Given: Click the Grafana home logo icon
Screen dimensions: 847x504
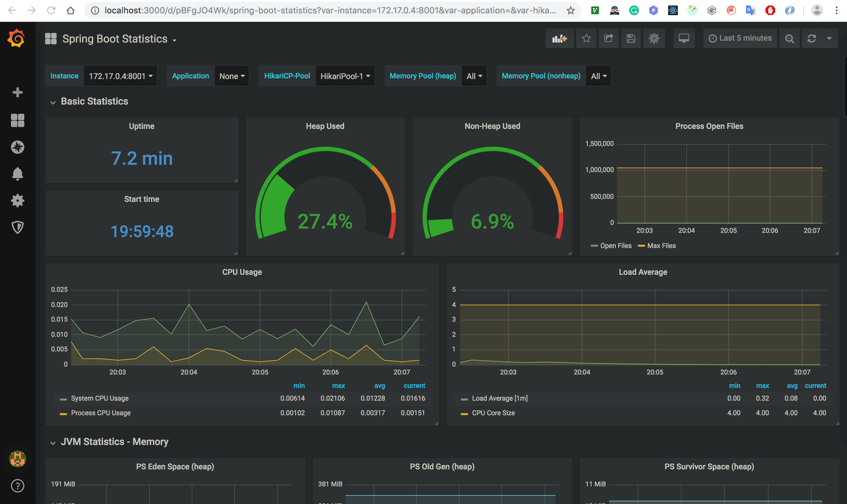Looking at the screenshot, I should click(16, 38).
